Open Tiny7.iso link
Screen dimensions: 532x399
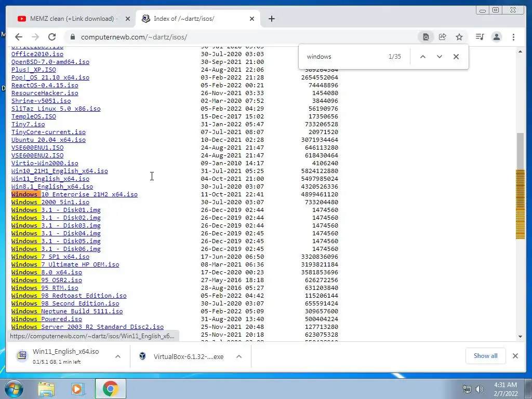[x=28, y=124]
